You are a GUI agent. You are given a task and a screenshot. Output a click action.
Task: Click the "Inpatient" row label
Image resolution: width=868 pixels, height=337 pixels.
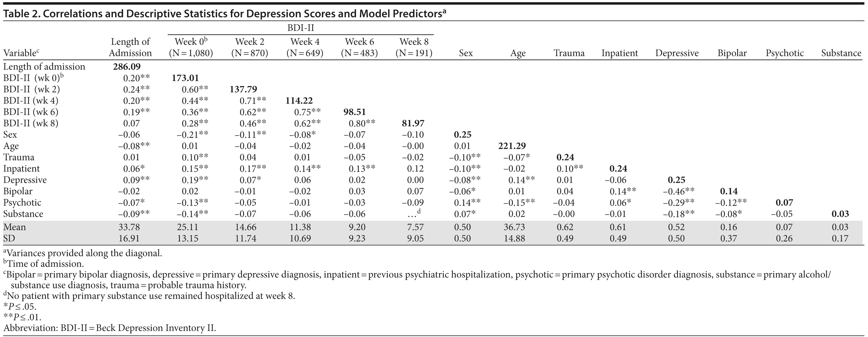tap(21, 169)
